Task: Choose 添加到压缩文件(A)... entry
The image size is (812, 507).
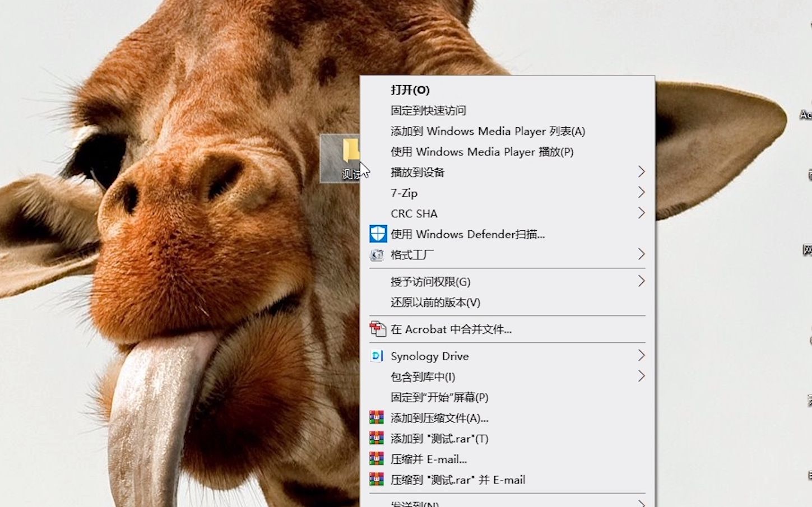Action: coord(507,418)
